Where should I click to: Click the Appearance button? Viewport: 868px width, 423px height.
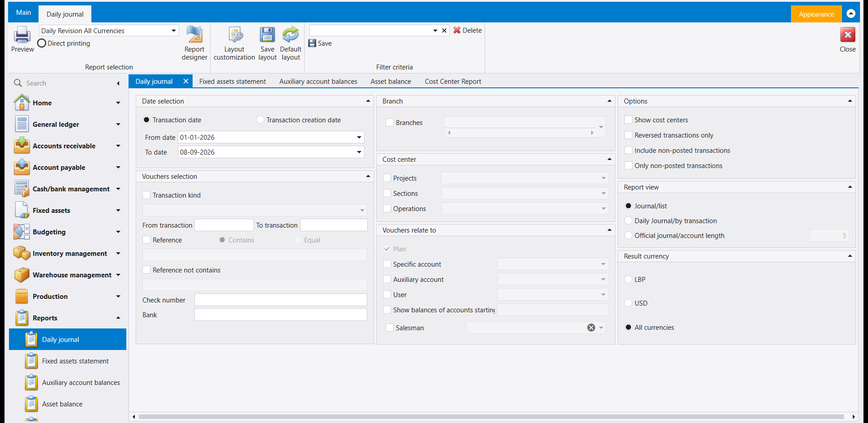(816, 14)
